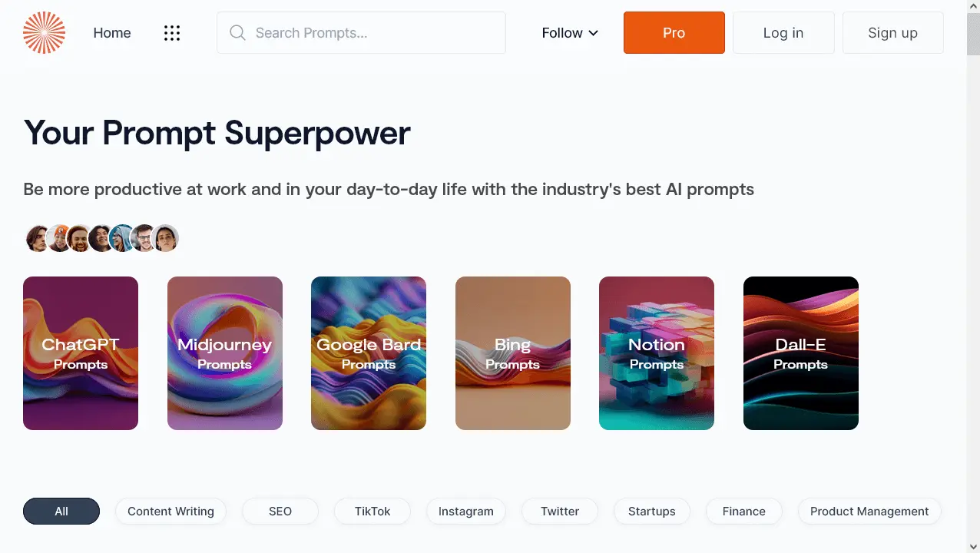
Task: Select the Home menu item
Action: point(112,33)
